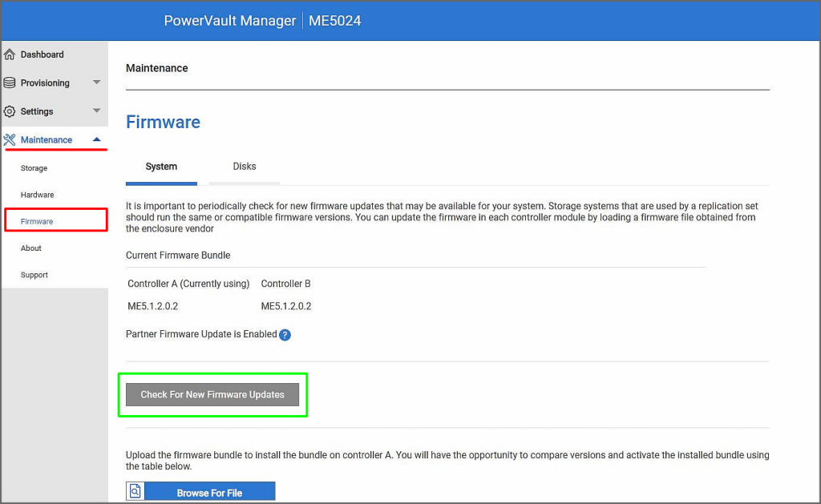Screen dimensions: 821x504
Task: Expand the Provisioning menu arrow
Action: click(x=96, y=83)
